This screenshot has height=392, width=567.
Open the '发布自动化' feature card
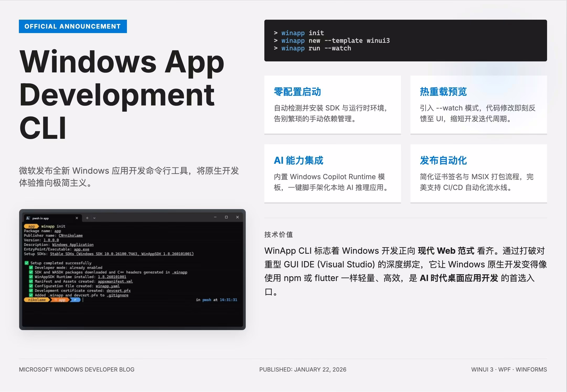click(x=479, y=174)
